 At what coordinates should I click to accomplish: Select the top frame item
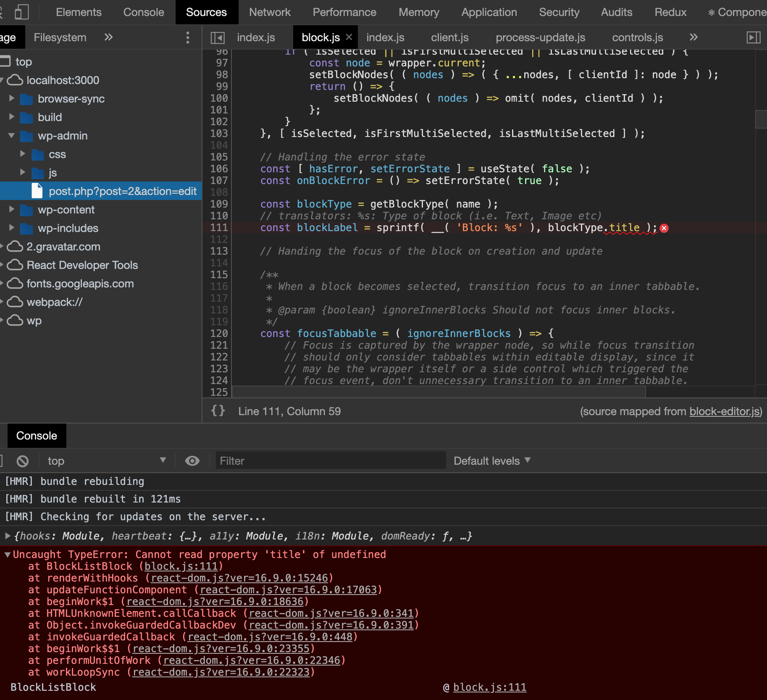pyautogui.click(x=24, y=62)
